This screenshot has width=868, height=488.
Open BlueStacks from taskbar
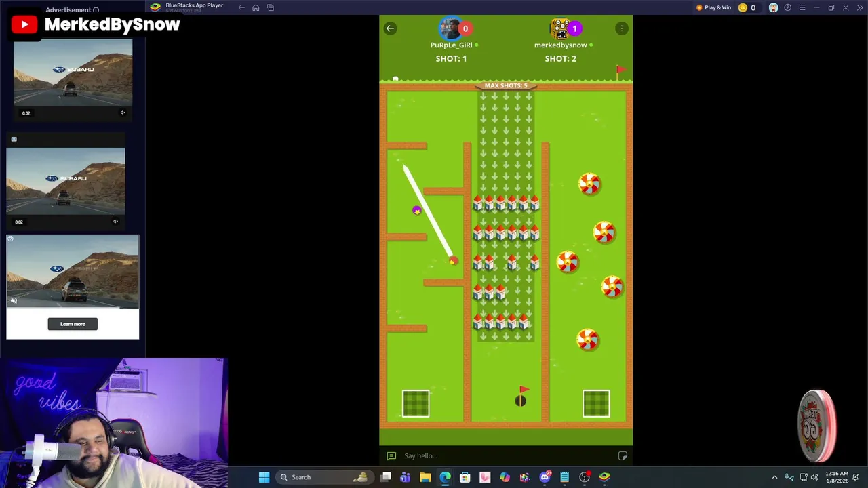[x=604, y=477]
